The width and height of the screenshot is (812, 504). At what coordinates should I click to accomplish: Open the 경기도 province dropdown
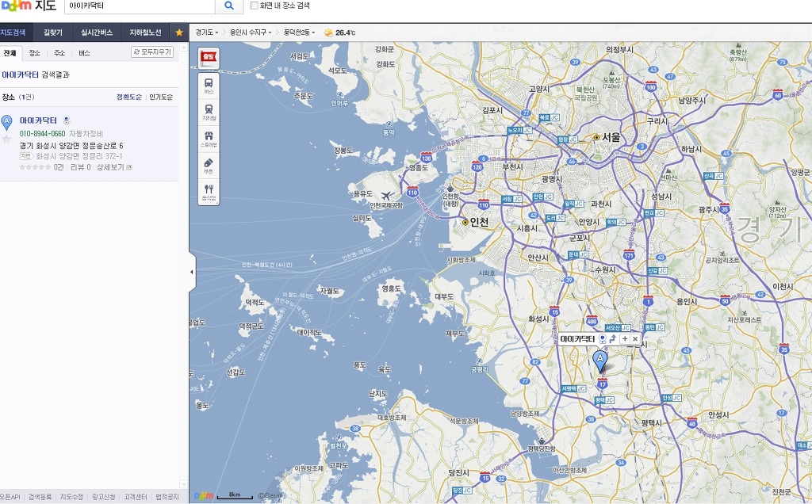point(207,32)
